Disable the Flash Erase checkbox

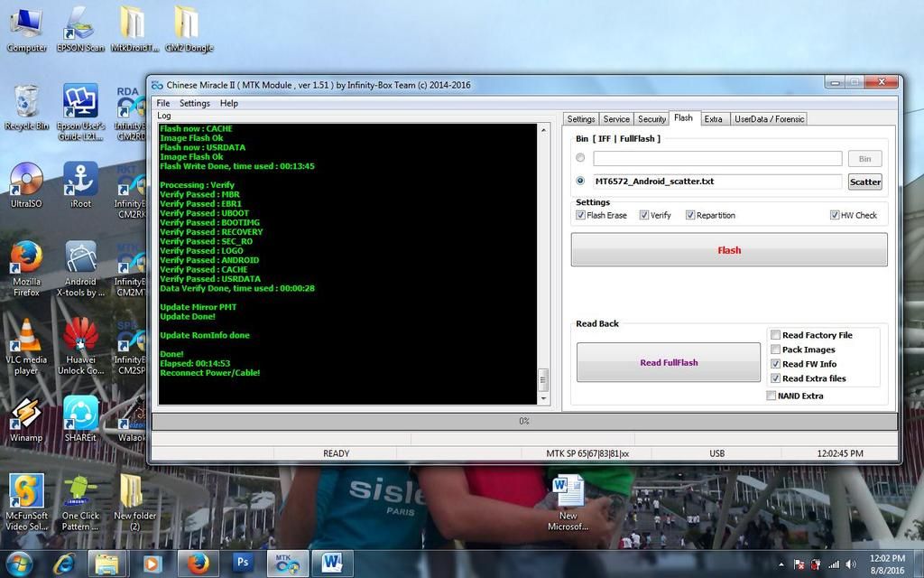point(580,216)
